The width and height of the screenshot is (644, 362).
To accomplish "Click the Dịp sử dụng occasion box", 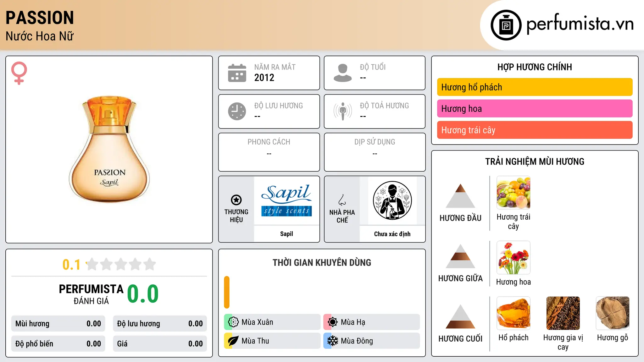I will (x=375, y=152).
